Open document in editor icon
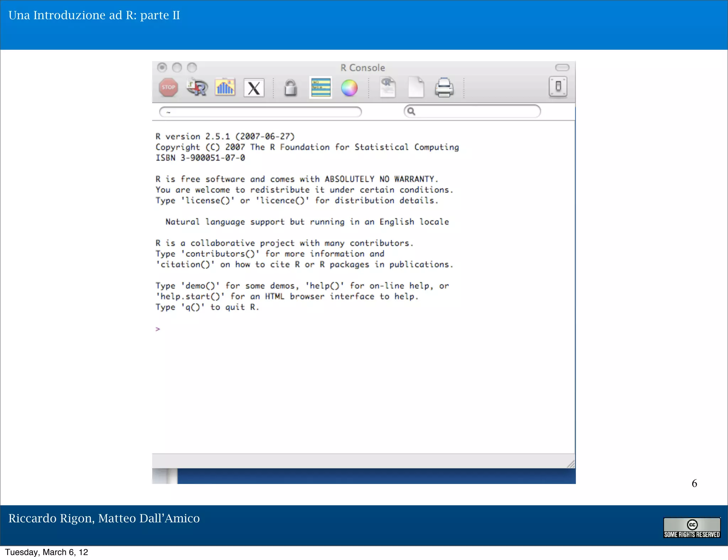728x560 pixels. coord(387,87)
